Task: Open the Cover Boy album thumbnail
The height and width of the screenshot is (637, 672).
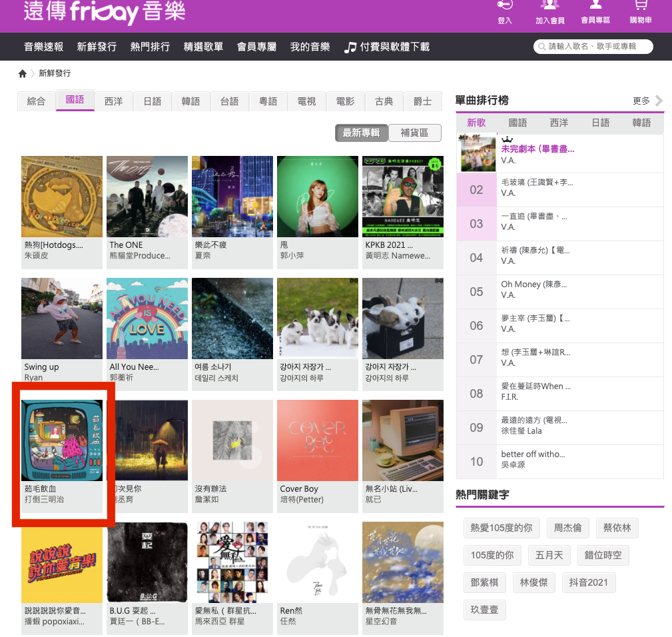Action: (318, 440)
